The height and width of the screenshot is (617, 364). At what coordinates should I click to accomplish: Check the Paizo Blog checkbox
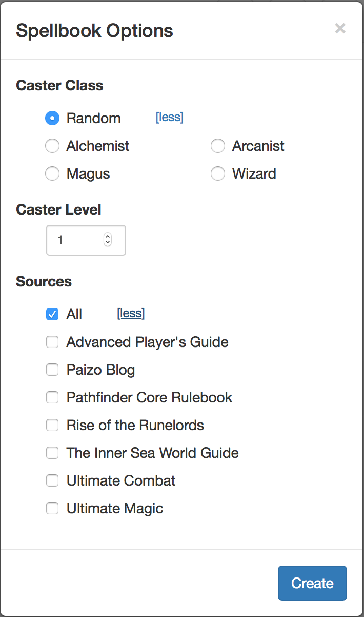52,370
